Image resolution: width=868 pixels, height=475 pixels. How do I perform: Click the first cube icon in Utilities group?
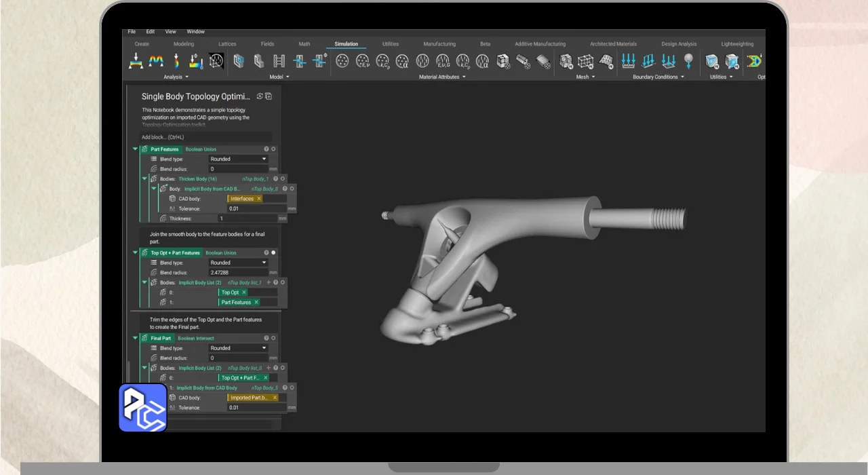tap(711, 62)
